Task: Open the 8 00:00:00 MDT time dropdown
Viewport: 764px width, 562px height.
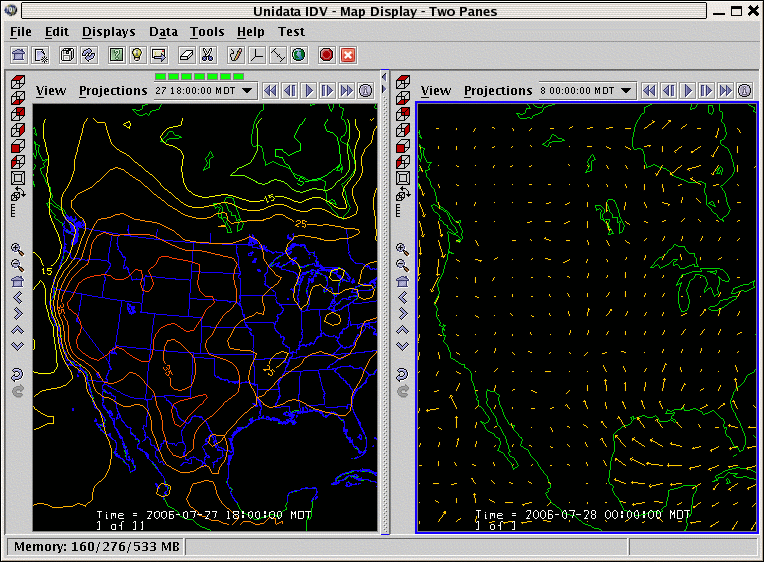Action: 587,90
